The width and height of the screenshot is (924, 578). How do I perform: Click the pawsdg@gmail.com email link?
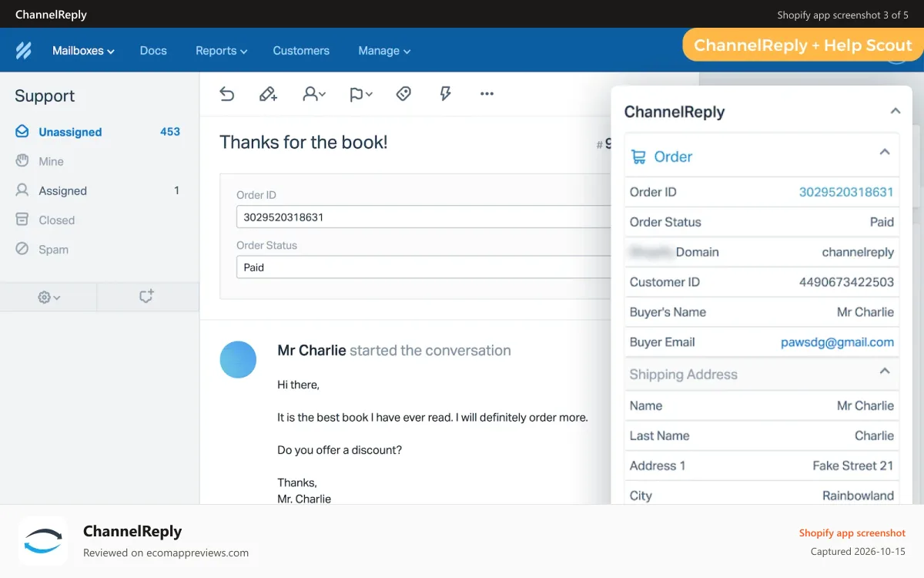click(837, 342)
